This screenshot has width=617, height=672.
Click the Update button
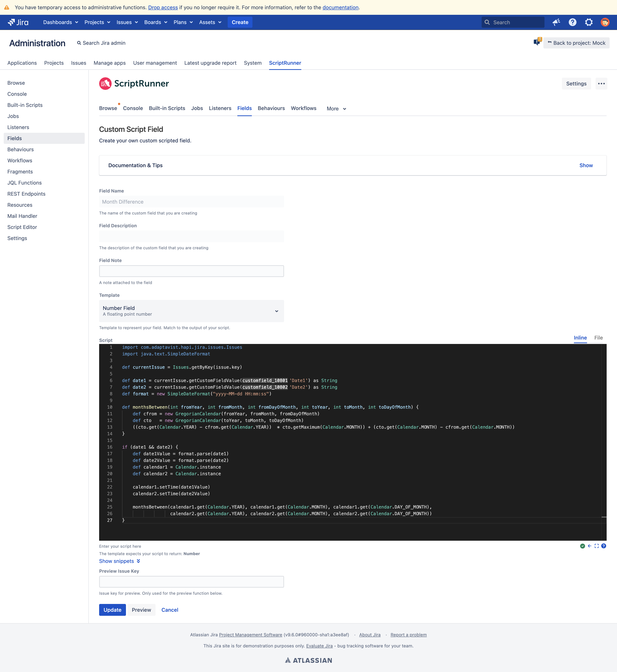(x=112, y=609)
